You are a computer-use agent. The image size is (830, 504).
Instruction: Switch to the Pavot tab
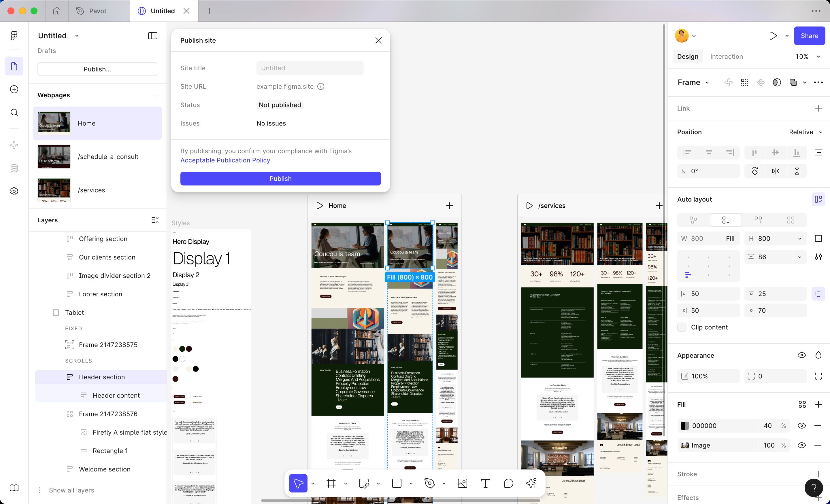tap(99, 11)
